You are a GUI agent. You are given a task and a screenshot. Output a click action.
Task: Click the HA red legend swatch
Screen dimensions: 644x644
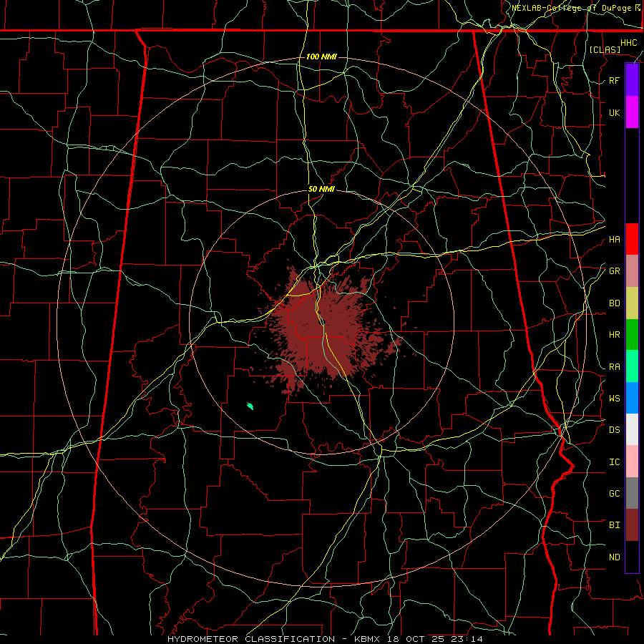(632, 239)
